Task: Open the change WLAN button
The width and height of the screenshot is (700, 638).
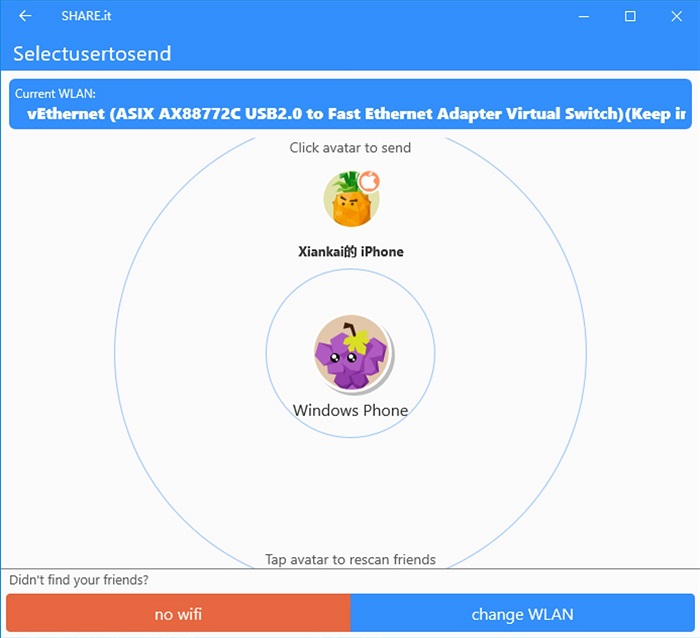Action: pos(522,614)
